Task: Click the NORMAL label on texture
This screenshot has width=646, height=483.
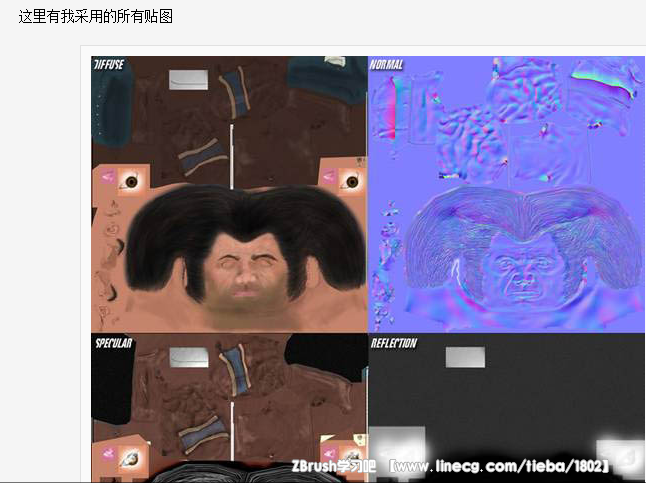Action: point(386,65)
